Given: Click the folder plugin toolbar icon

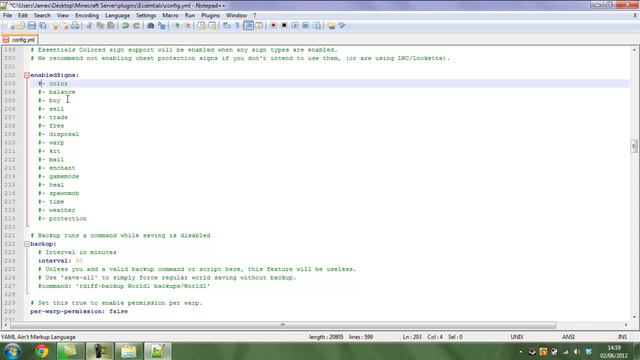Looking at the screenshot, I should 331,26.
